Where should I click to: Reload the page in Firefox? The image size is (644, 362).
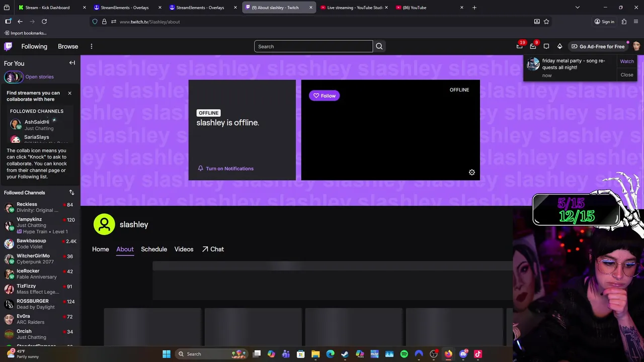[44, 22]
